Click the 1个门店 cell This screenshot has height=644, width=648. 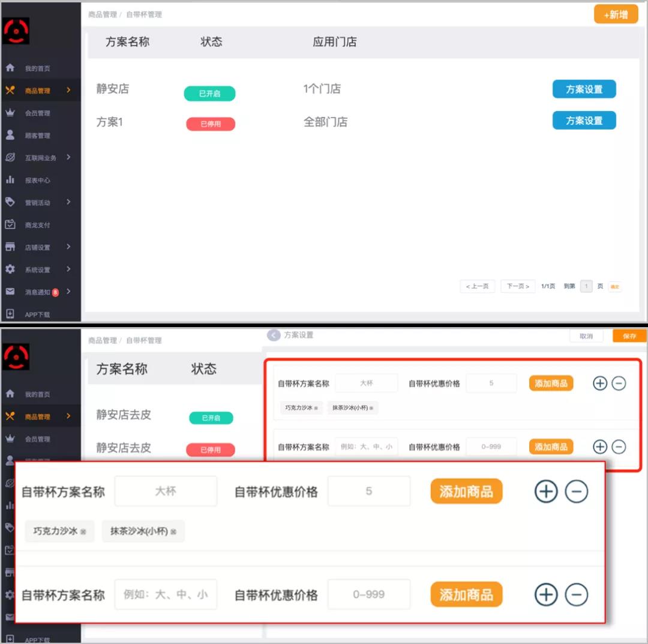(322, 88)
